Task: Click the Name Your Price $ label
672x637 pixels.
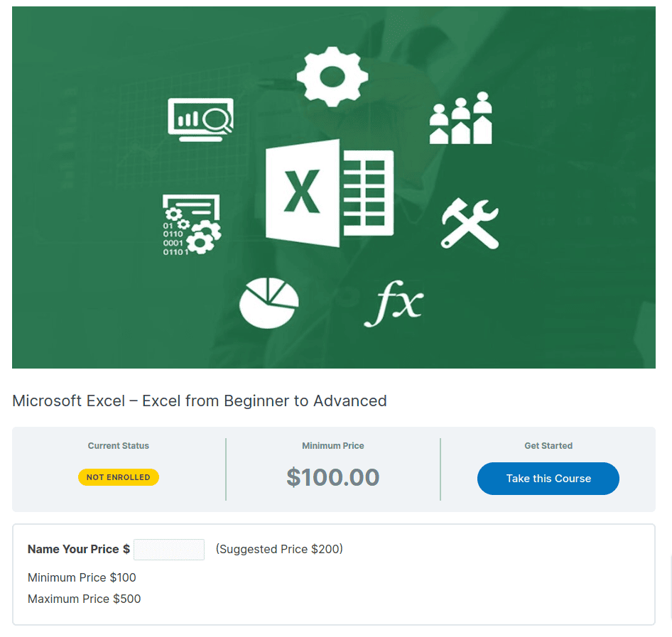Action: coord(79,549)
